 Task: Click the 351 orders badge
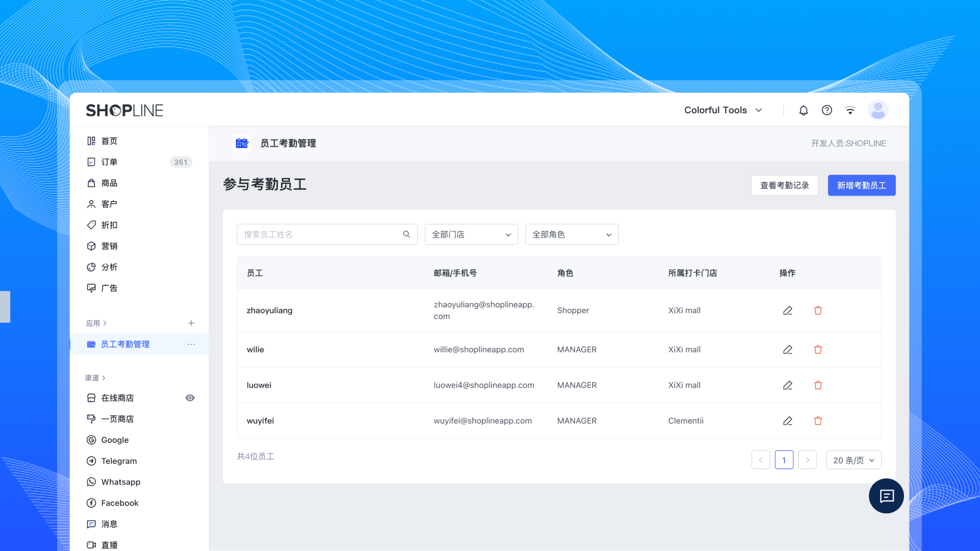181,162
